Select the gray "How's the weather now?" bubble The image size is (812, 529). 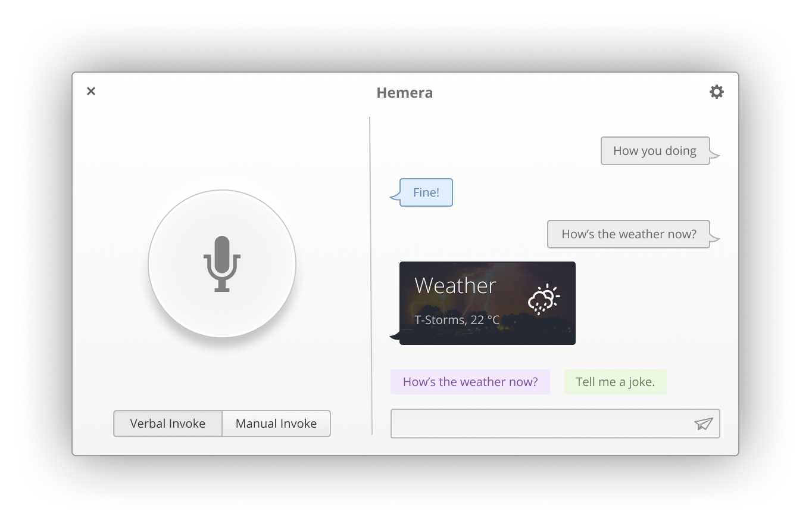pyautogui.click(x=629, y=234)
